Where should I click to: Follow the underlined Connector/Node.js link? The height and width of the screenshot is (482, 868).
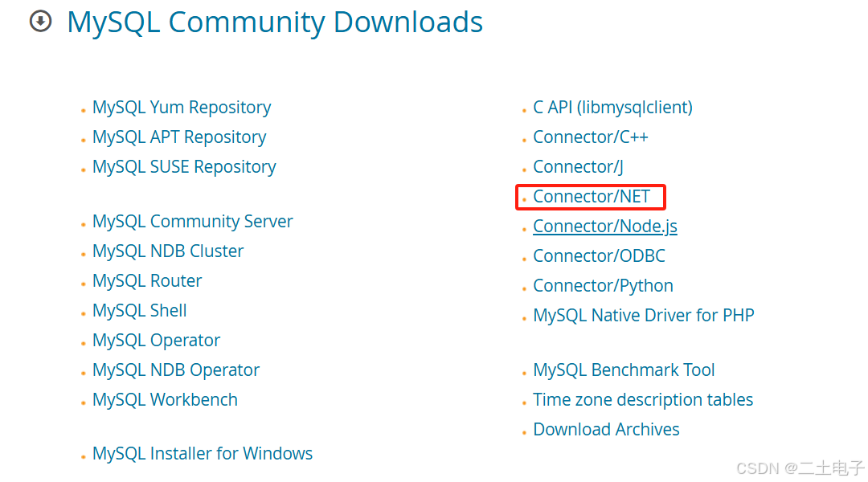[605, 227]
